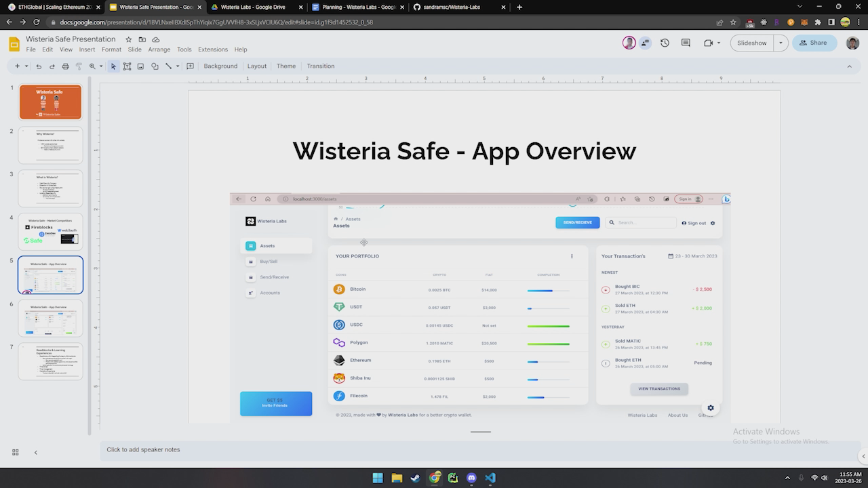Click the new slide plus button
This screenshot has height=488, width=868.
[17, 66]
